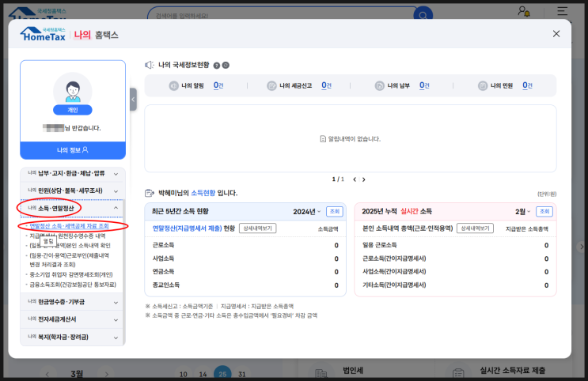This screenshot has height=381, width=588.
Task: Expand 현금영수증·기부금 menu
Action: click(72, 302)
